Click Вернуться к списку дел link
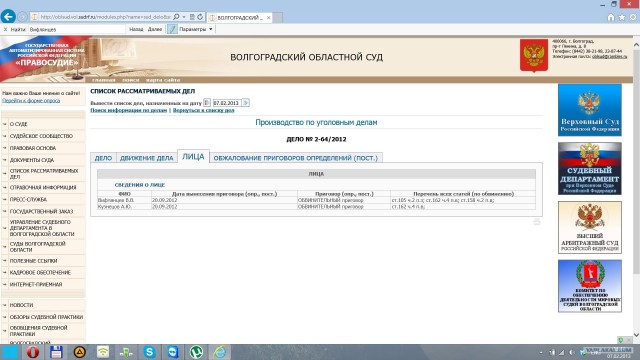This screenshot has height=360, width=640. pyautogui.click(x=203, y=110)
